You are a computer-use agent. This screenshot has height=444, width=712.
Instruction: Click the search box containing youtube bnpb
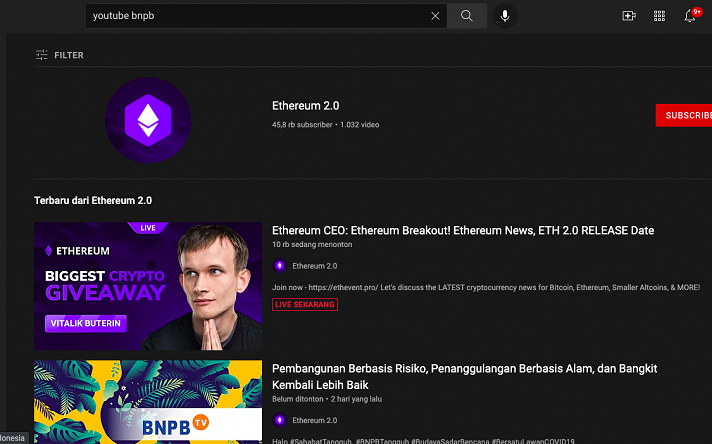[x=255, y=16]
